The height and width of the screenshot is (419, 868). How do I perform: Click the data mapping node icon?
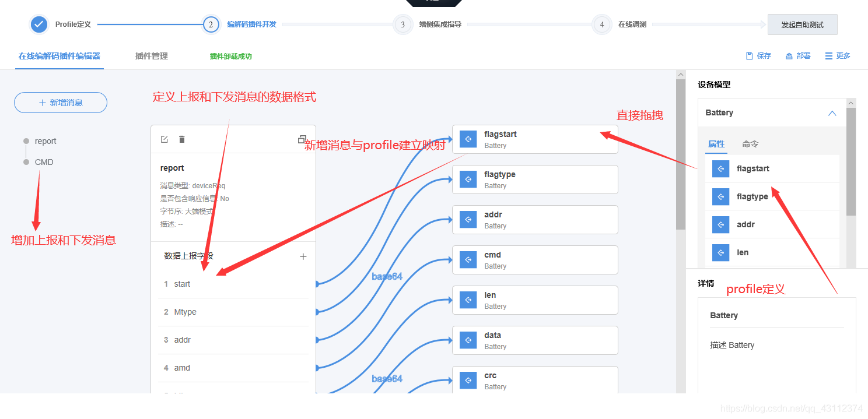tap(468, 340)
